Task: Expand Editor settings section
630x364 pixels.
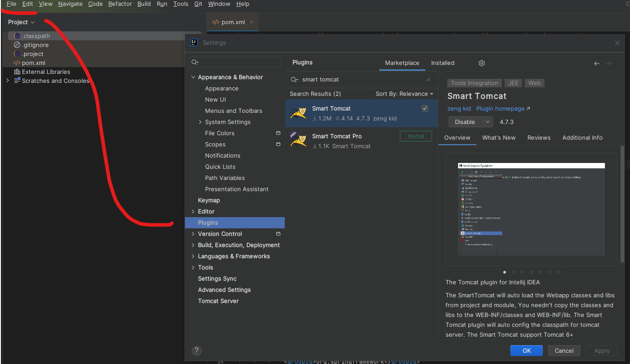Action: click(x=193, y=211)
